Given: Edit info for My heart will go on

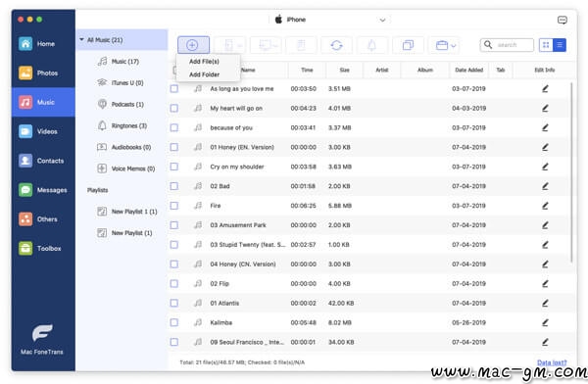Looking at the screenshot, I should tap(545, 109).
